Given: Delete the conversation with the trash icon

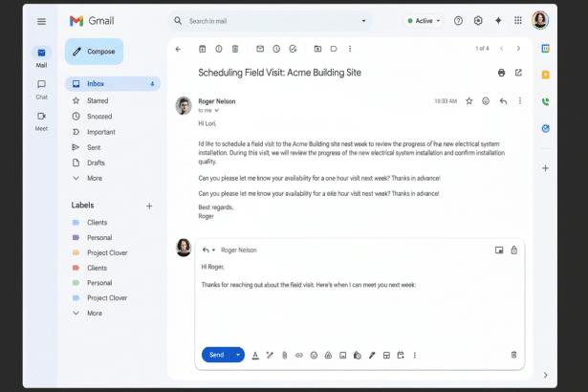Looking at the screenshot, I should (x=235, y=49).
